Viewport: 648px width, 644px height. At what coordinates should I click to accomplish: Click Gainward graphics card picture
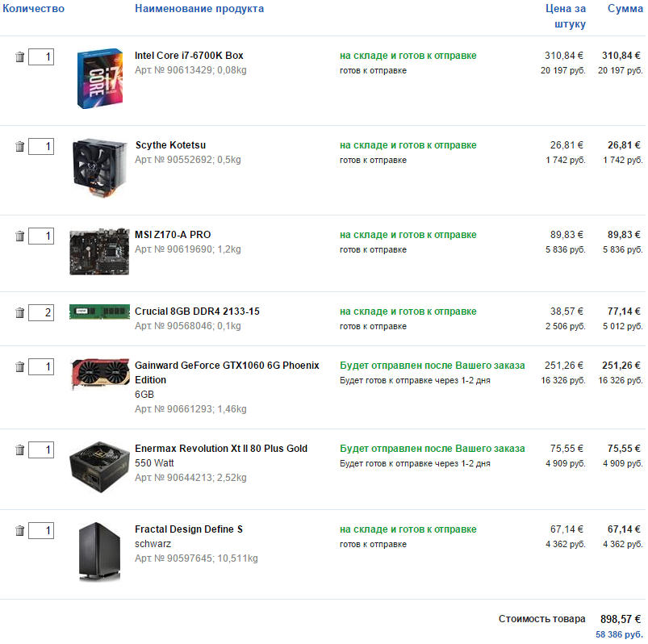tap(99, 375)
